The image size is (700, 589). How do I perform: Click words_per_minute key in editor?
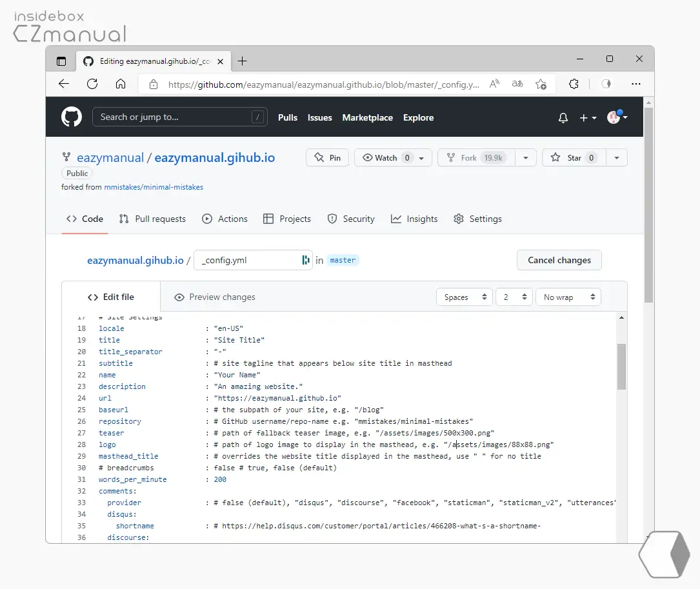[x=133, y=479]
